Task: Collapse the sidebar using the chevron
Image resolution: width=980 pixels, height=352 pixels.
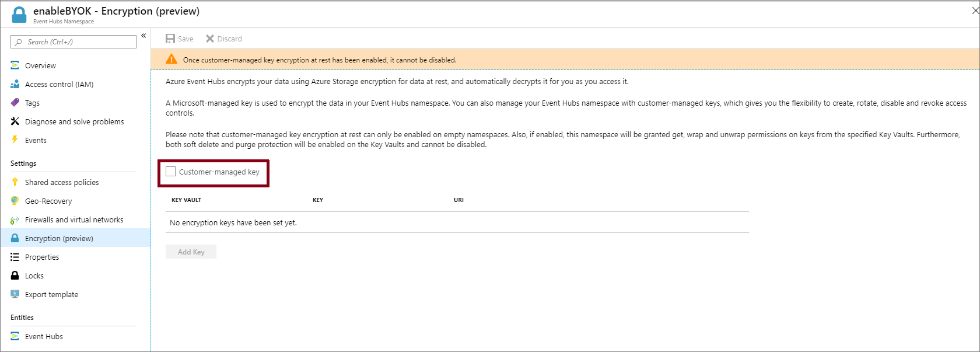Action: pyautogui.click(x=143, y=36)
